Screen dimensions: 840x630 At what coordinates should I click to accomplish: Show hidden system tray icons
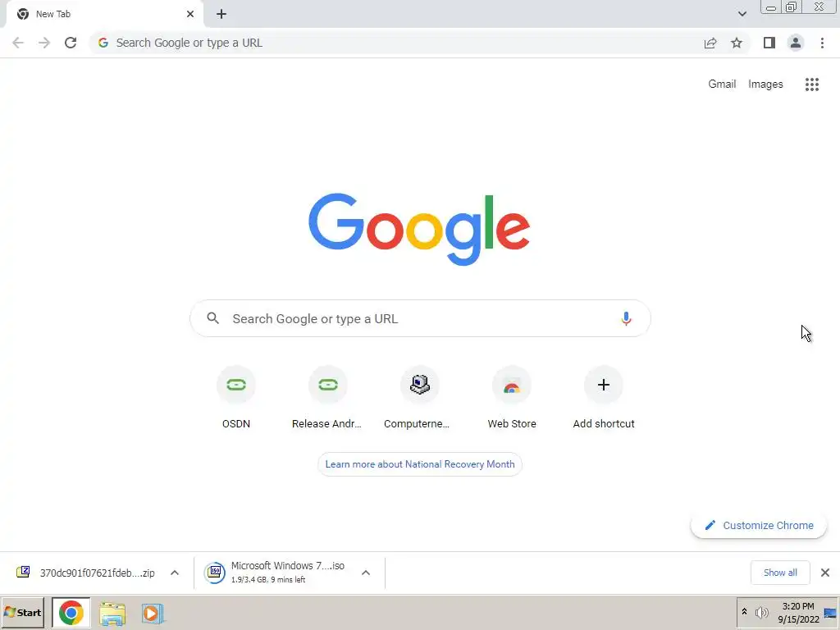tap(744, 612)
